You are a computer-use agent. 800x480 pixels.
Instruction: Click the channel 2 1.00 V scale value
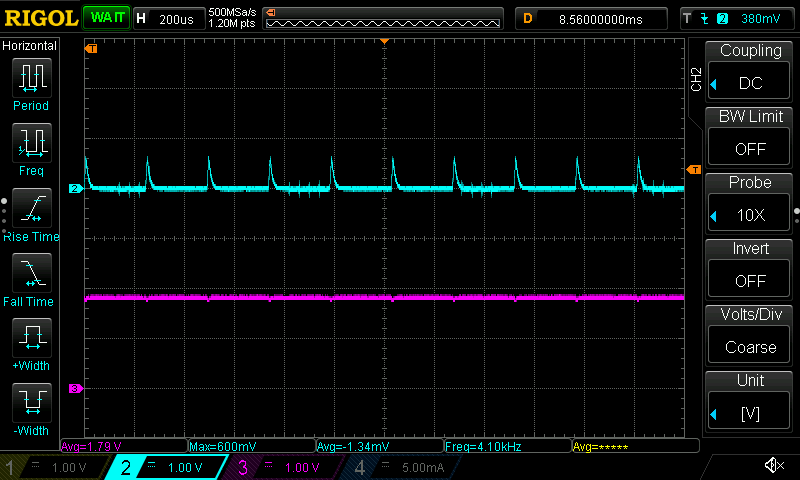(185, 467)
